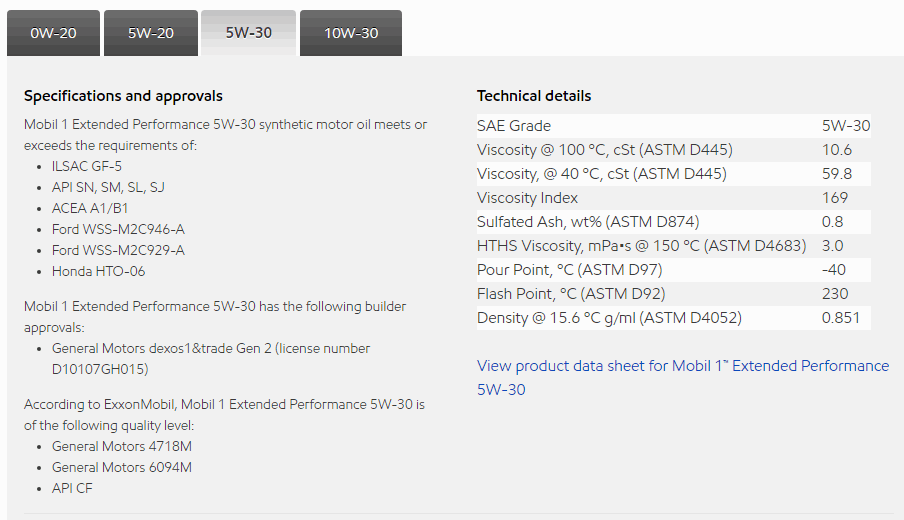Click the General Motors 4718M item

(x=122, y=446)
